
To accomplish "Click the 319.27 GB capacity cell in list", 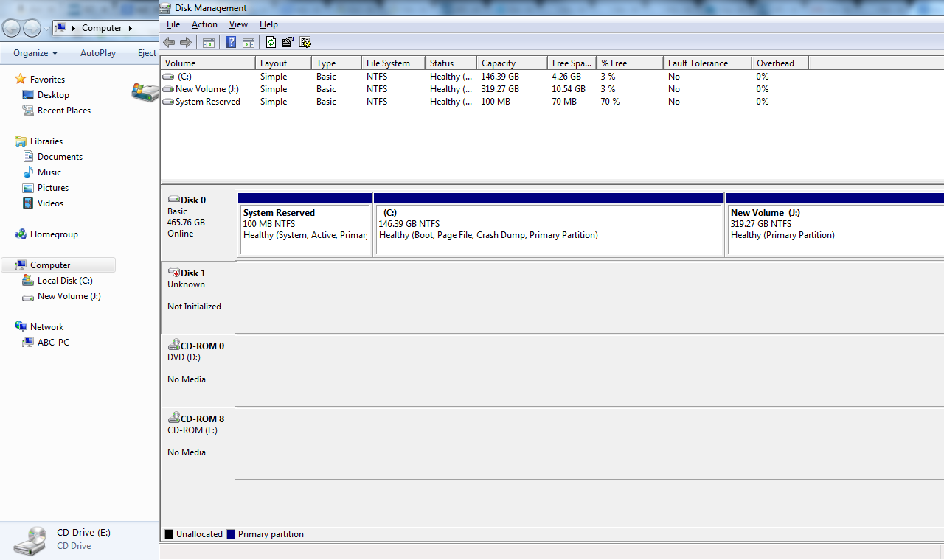I will coord(500,89).
